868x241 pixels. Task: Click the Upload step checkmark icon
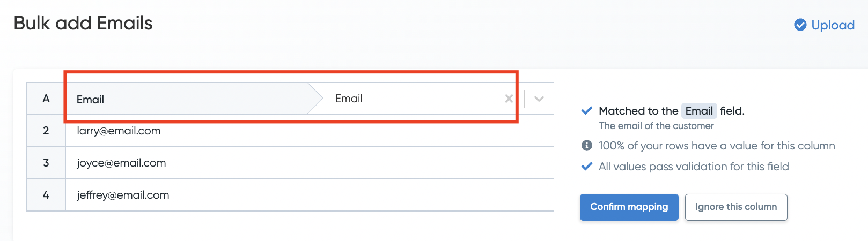click(x=800, y=25)
